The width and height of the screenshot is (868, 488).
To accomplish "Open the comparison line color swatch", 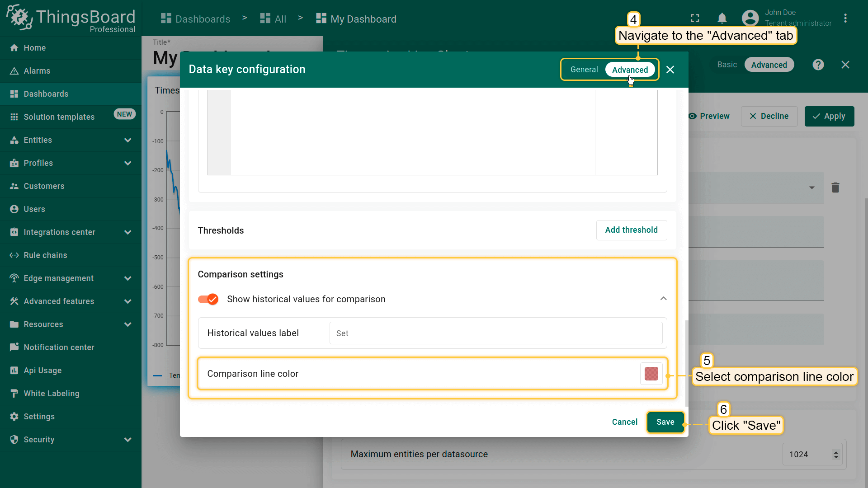I will 651,374.
